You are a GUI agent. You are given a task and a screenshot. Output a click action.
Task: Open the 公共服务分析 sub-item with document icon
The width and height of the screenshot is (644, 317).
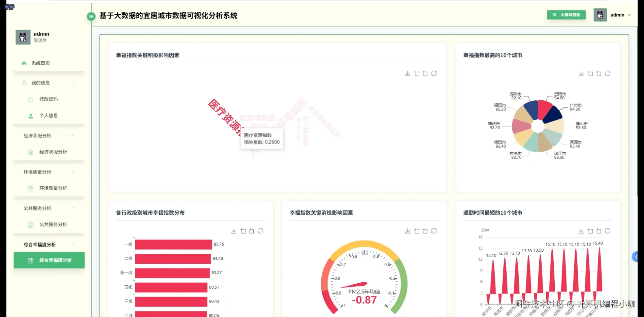pos(49,224)
